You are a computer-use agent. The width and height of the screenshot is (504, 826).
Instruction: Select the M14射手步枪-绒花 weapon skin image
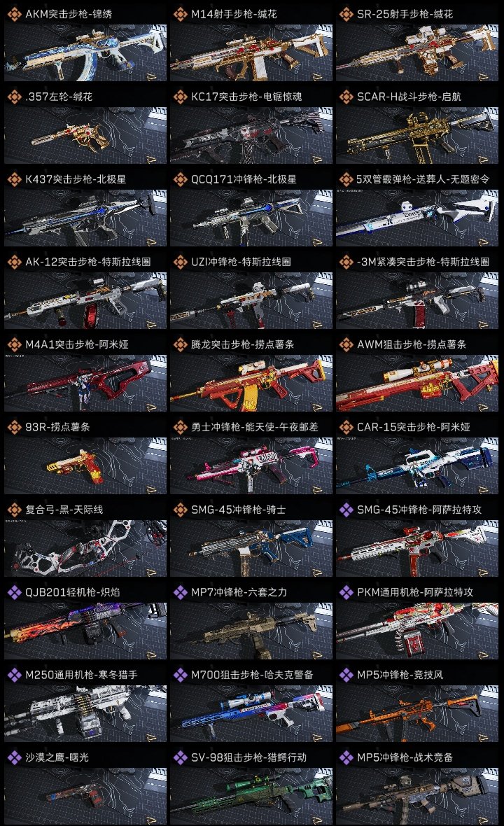[251, 52]
